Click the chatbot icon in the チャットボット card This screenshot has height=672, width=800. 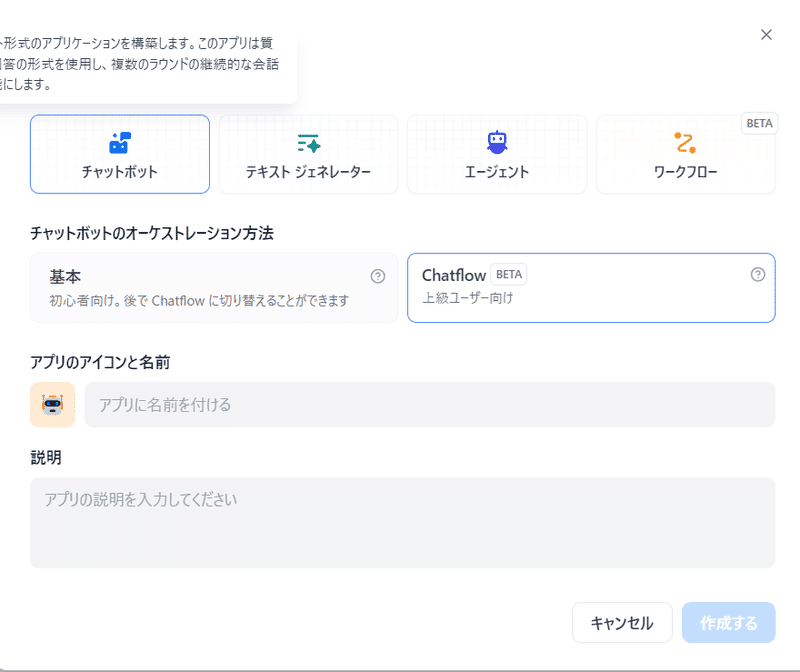click(120, 142)
